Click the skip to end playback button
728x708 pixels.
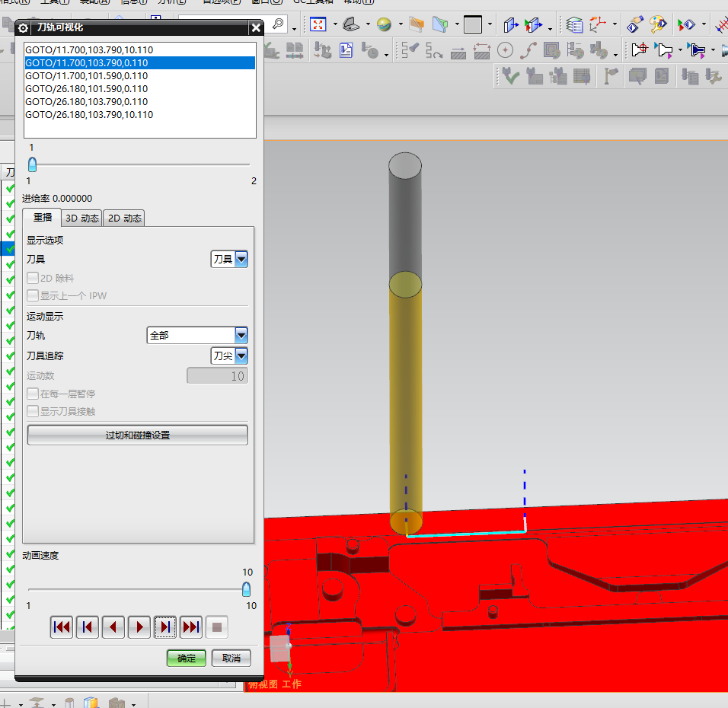(191, 627)
